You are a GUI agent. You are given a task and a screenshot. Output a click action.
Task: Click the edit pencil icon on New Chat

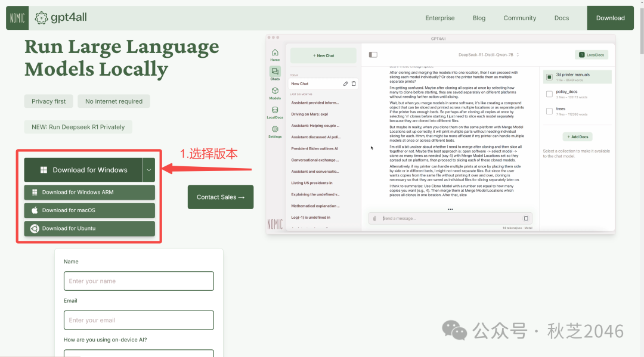pos(345,83)
